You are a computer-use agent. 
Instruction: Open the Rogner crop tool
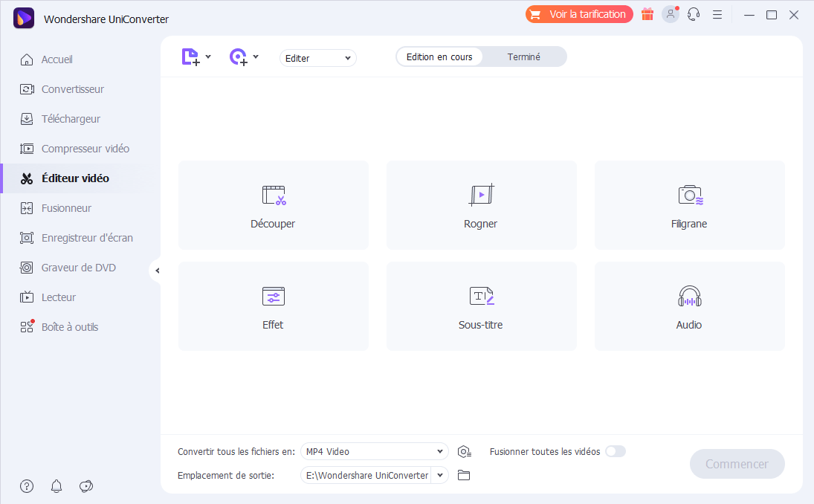pos(481,205)
